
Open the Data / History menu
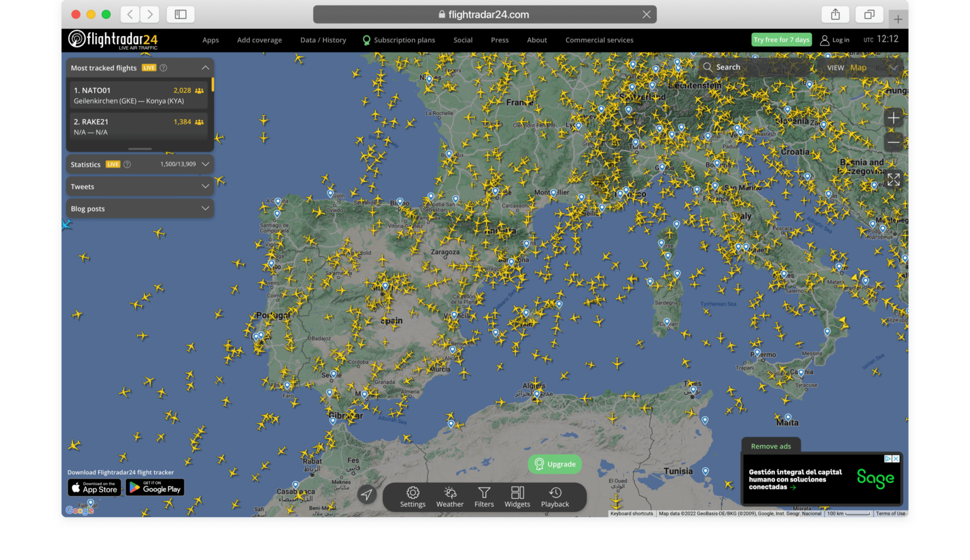pos(323,40)
